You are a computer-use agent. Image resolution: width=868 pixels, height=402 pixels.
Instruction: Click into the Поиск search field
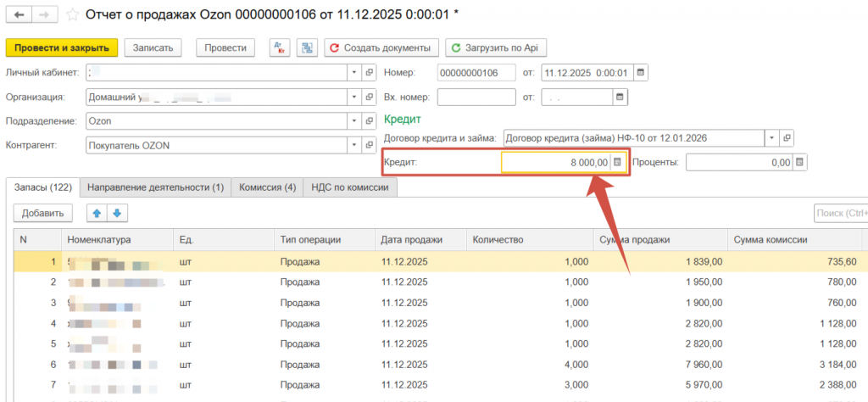pos(839,213)
